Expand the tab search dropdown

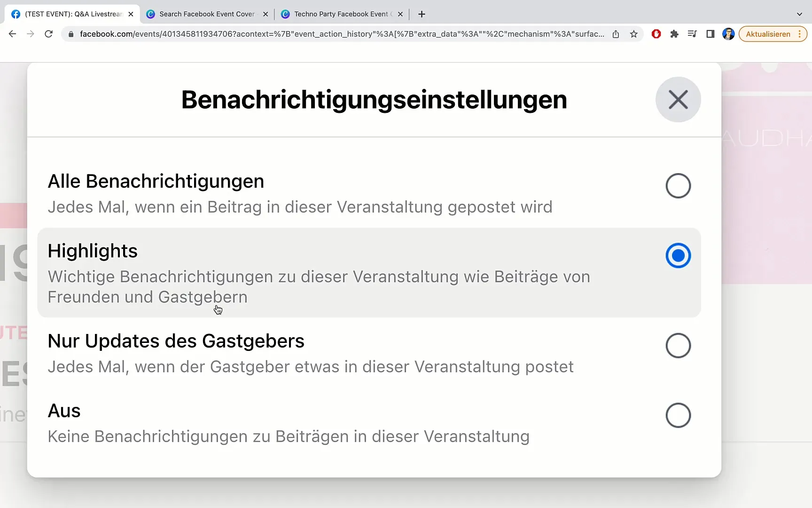799,14
